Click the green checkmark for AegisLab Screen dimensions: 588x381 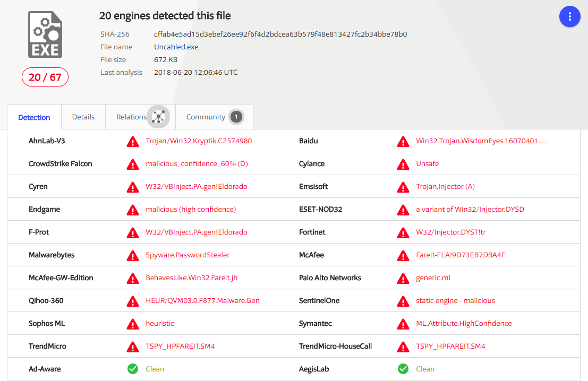tap(403, 369)
